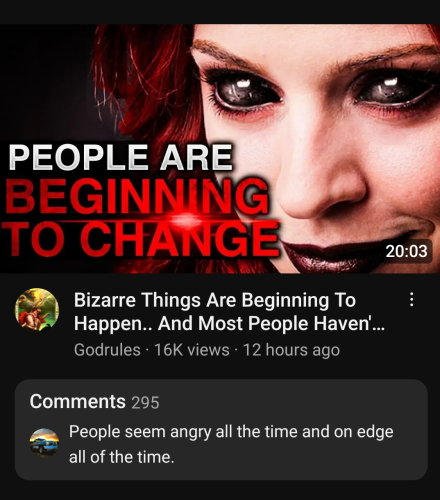Click the red lens flare on the thumbnail
The width and height of the screenshot is (440, 500).
187,220
